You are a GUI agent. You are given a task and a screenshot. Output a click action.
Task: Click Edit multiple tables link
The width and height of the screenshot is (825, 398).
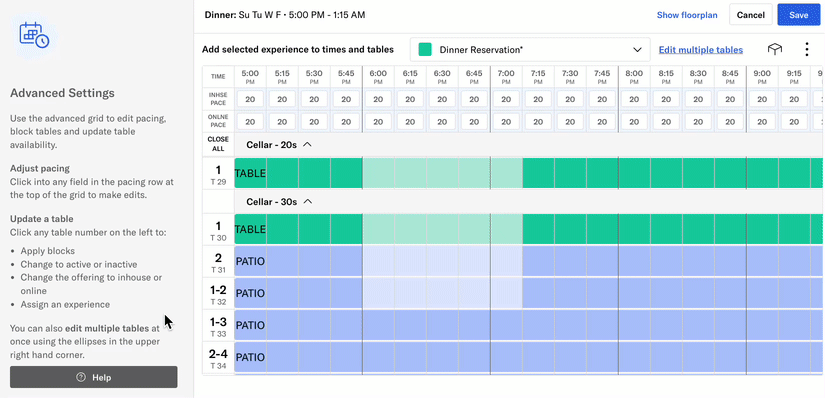click(700, 50)
